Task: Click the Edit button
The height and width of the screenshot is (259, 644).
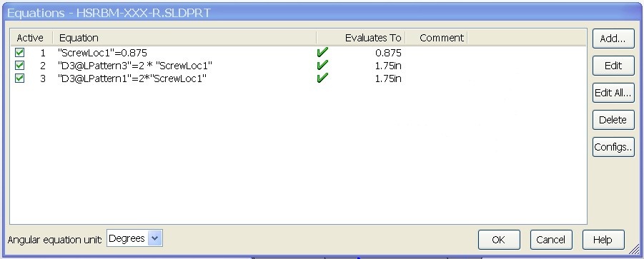Action: [613, 66]
